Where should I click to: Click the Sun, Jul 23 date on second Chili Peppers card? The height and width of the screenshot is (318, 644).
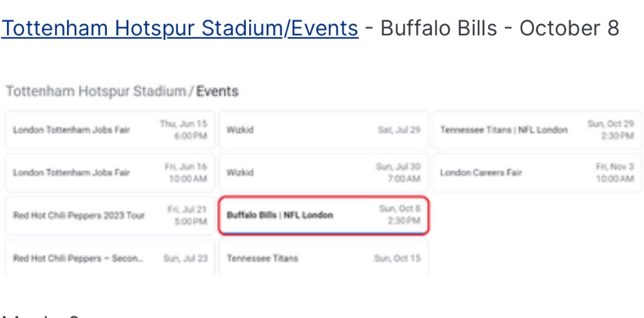(x=185, y=259)
